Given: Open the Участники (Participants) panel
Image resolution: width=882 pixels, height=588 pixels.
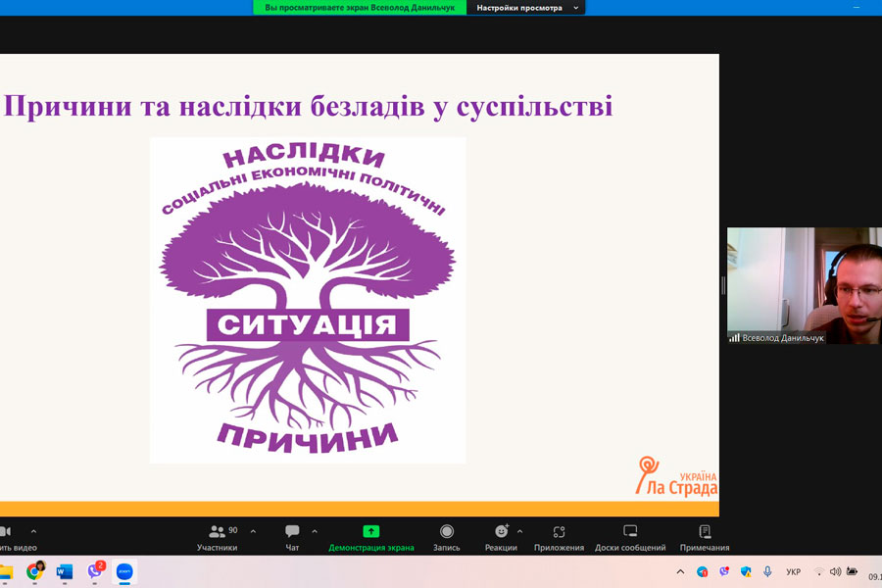Looking at the screenshot, I should 218,538.
